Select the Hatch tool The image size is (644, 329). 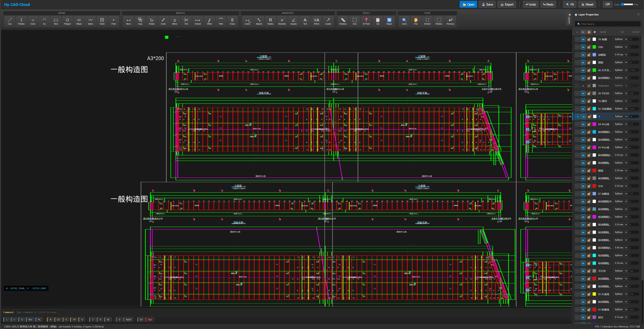[x=102, y=21]
